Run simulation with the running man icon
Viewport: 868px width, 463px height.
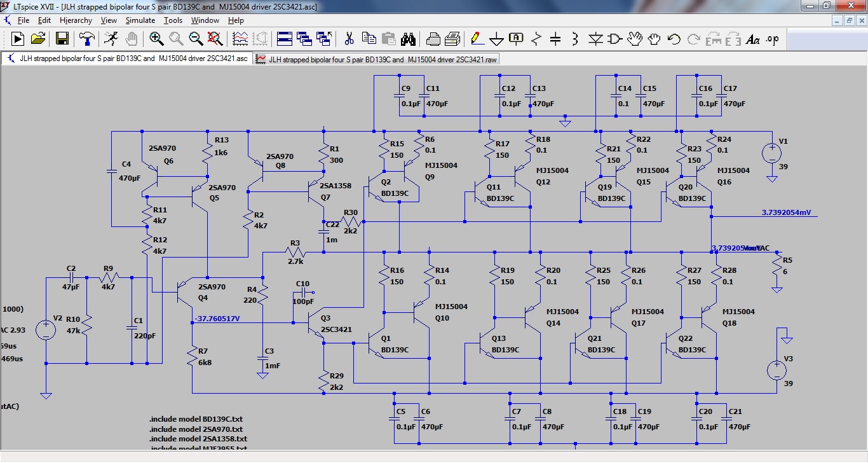click(x=111, y=39)
